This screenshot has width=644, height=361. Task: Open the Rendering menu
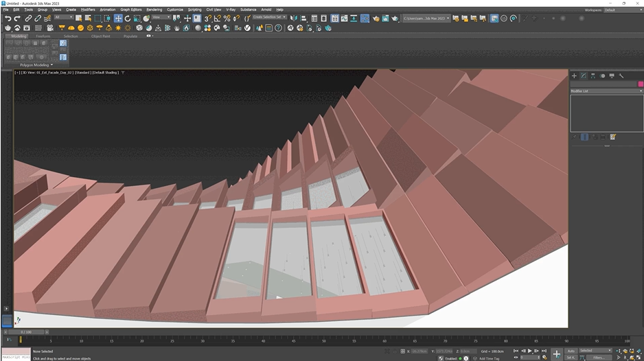click(154, 10)
